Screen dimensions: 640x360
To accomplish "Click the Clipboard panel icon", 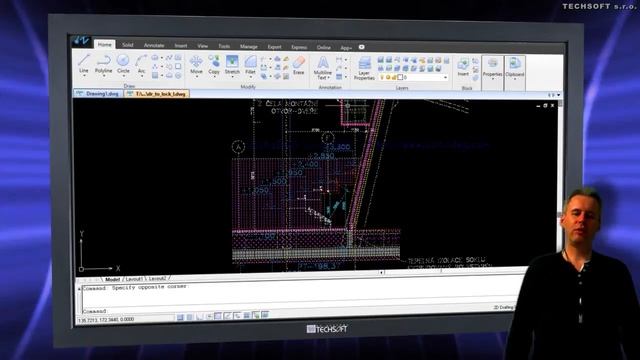I will point(515,63).
